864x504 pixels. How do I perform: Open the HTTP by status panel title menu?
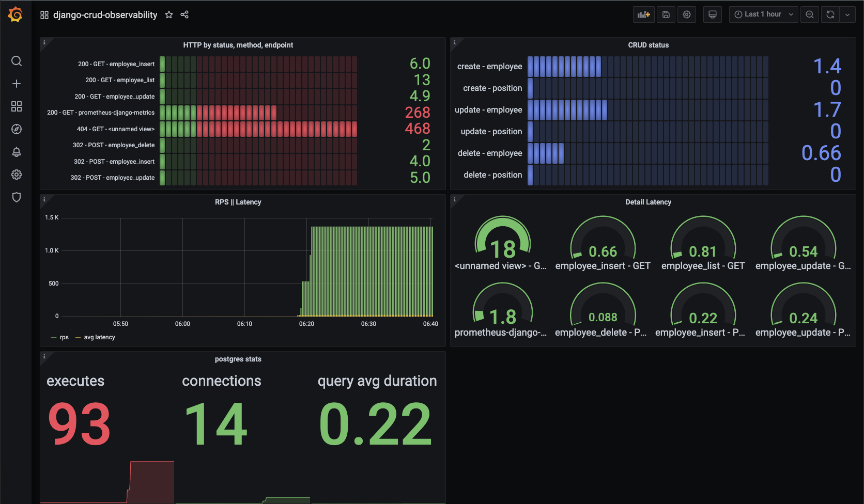tap(238, 45)
